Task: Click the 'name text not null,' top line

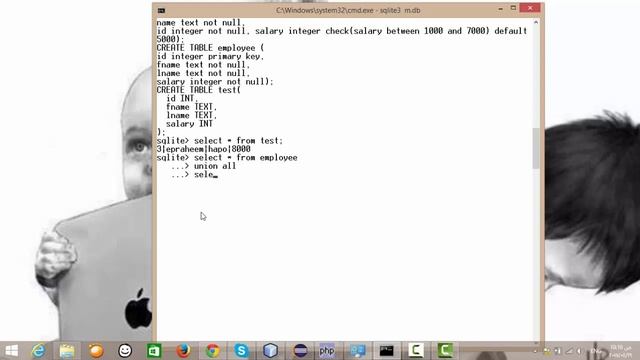Action: pos(201,23)
